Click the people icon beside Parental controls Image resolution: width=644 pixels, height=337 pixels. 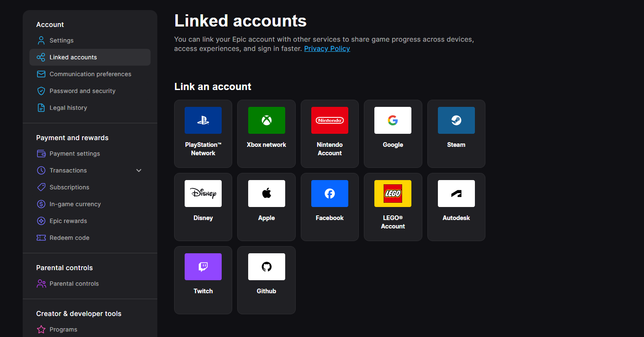41,284
